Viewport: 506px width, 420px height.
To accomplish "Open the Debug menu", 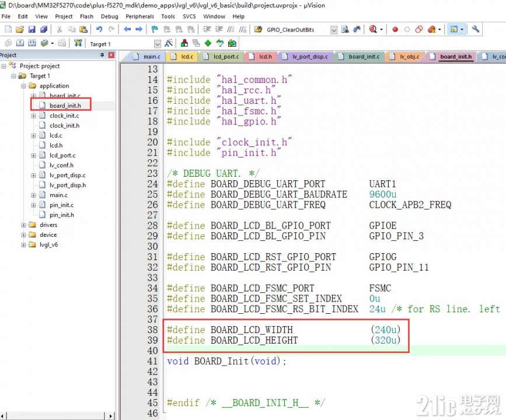I will pos(109,16).
